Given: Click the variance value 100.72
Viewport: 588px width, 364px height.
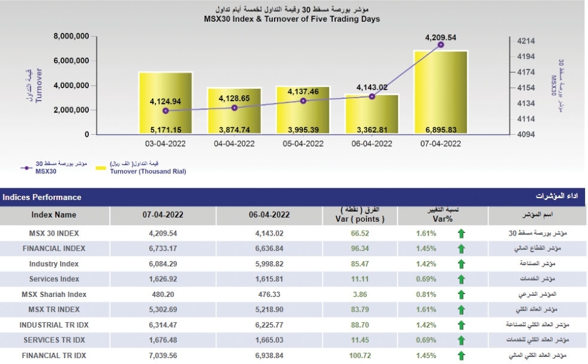Looking at the screenshot, I should pos(360,355).
